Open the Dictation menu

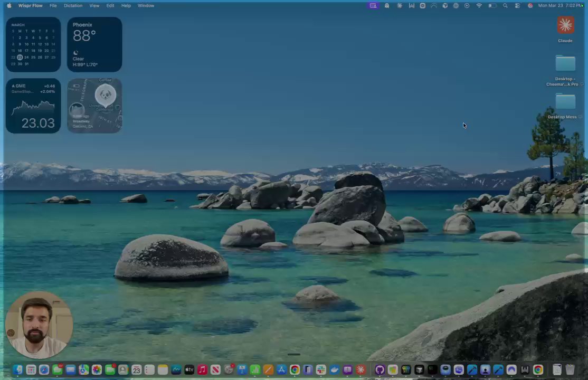tap(73, 6)
